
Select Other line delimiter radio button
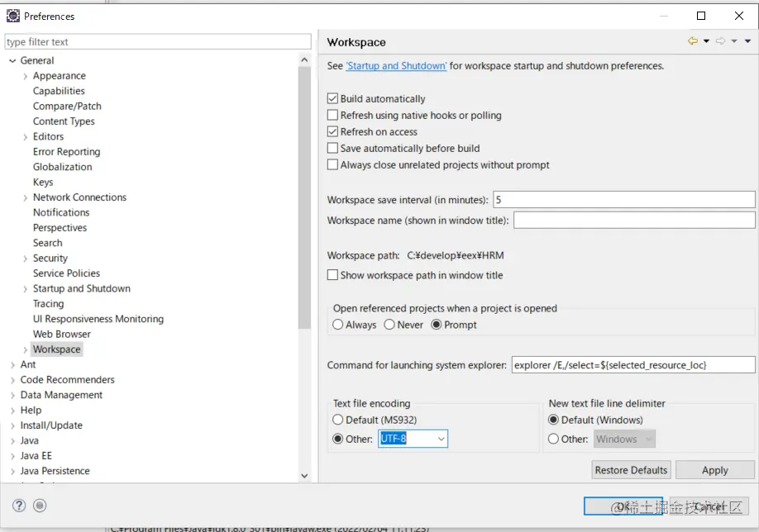553,439
